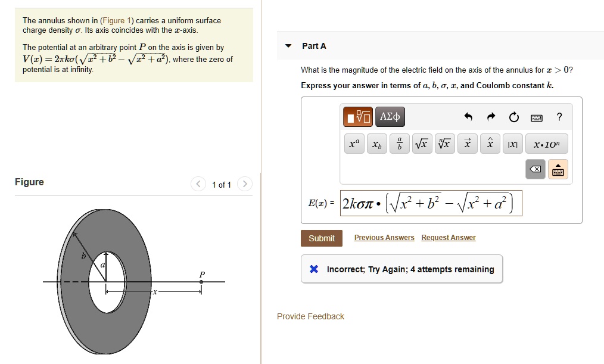The width and height of the screenshot is (604, 364).
Task: Insert subscript template
Action: [376, 144]
